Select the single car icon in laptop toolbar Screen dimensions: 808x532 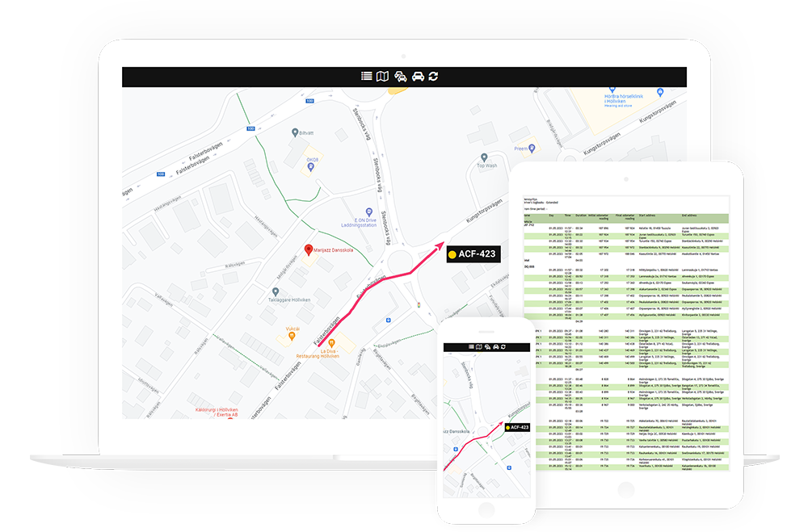pyautogui.click(x=417, y=76)
